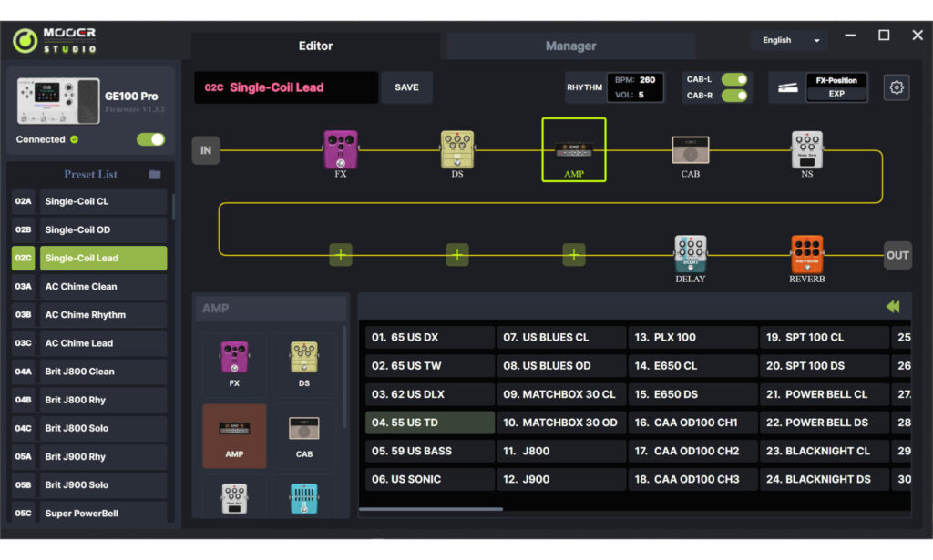Choose amp model 13. PLX 100
Viewport: 933px width, 560px height.
[x=692, y=337]
